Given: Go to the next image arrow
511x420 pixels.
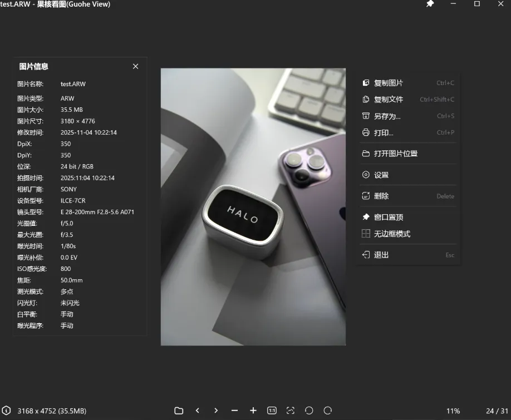Looking at the screenshot, I should click(215, 411).
